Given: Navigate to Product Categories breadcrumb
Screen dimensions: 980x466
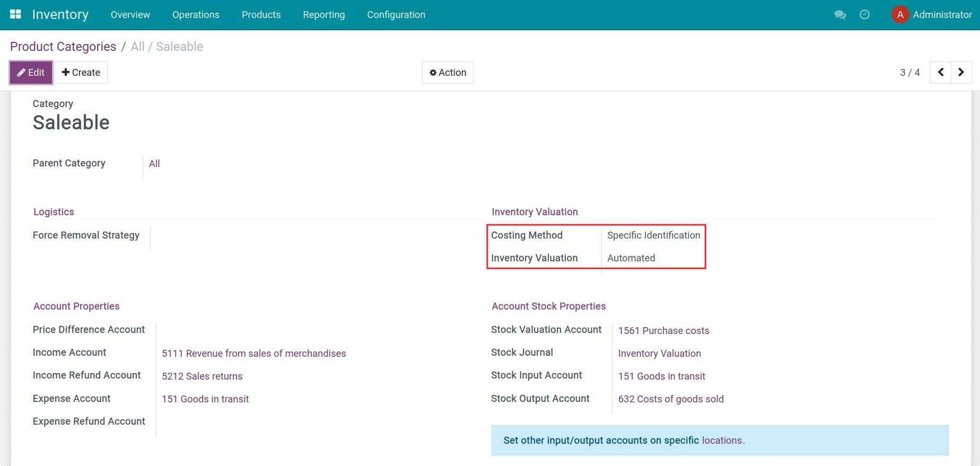Looking at the screenshot, I should point(63,47).
